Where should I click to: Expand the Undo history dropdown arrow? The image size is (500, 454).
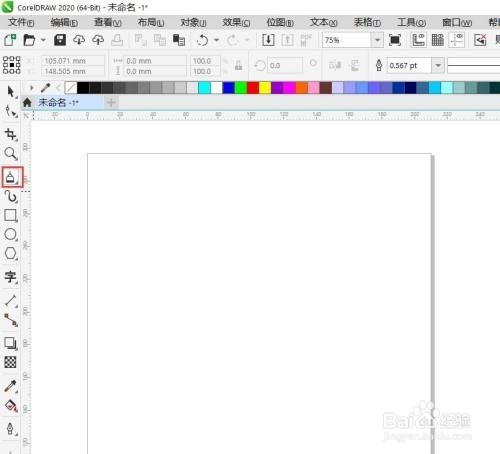pos(216,40)
